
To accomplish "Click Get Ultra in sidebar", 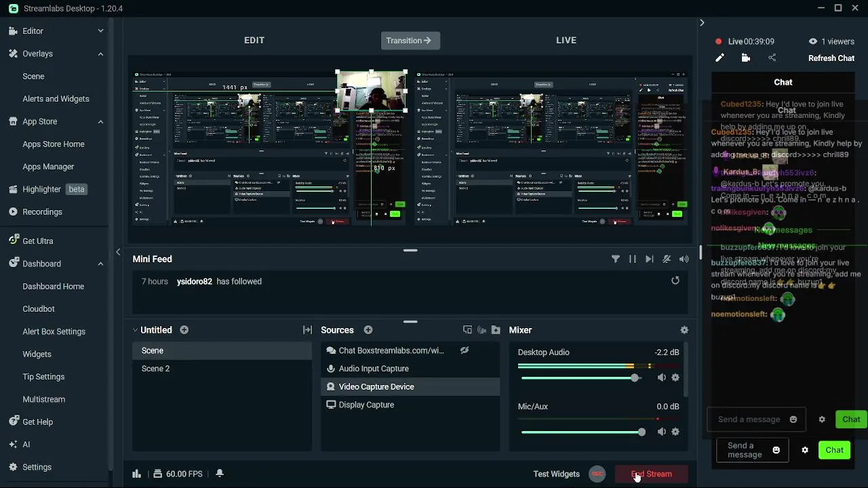I will coord(37,241).
